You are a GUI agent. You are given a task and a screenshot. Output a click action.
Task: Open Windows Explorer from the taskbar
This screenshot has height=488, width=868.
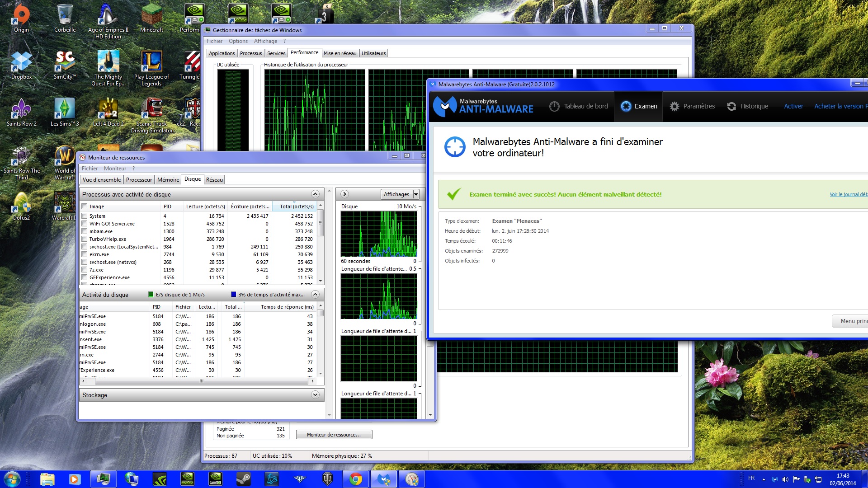(47, 479)
